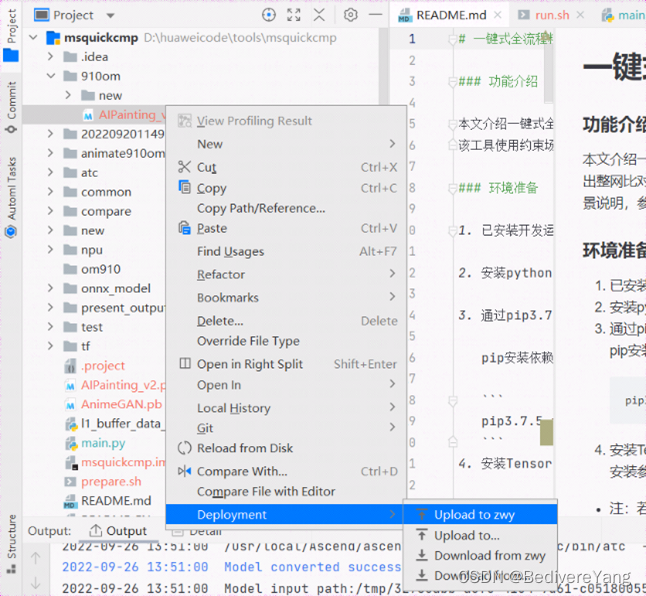Screen dimensions: 646x596
Task: Choose Paste from context menu
Action: pos(286,228)
